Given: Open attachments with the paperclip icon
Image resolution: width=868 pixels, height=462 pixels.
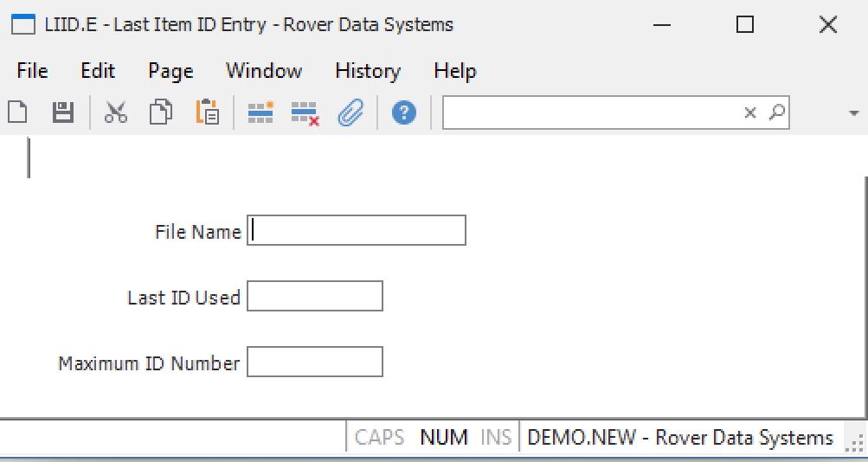Looking at the screenshot, I should point(350,112).
